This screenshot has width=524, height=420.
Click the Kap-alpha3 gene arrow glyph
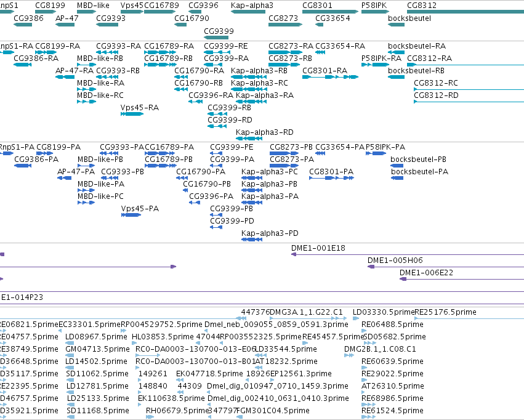point(248,12)
